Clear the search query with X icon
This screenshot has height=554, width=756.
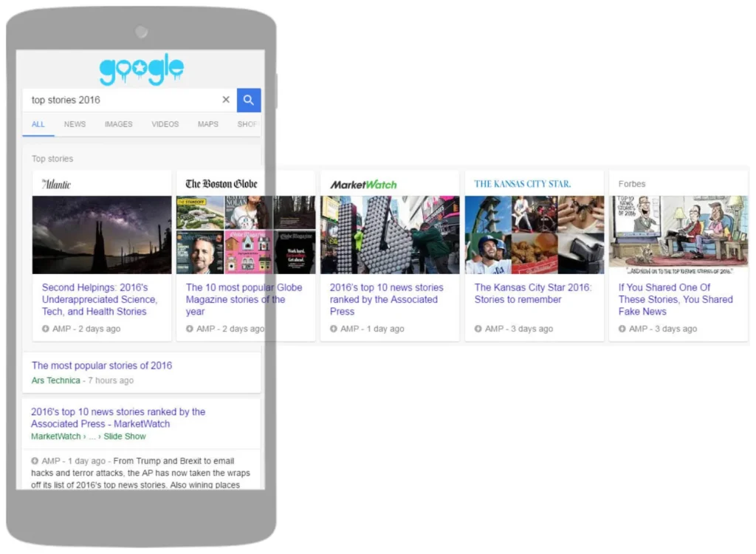pyautogui.click(x=226, y=100)
